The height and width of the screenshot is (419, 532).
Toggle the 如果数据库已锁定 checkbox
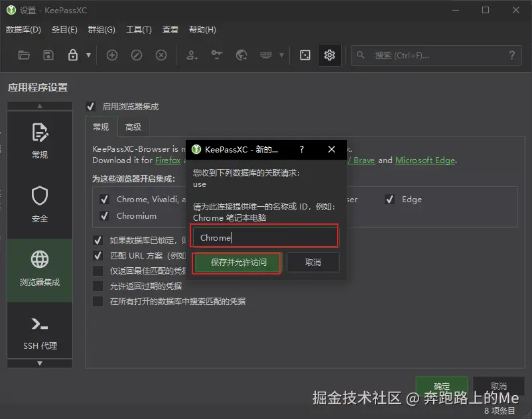[98, 241]
